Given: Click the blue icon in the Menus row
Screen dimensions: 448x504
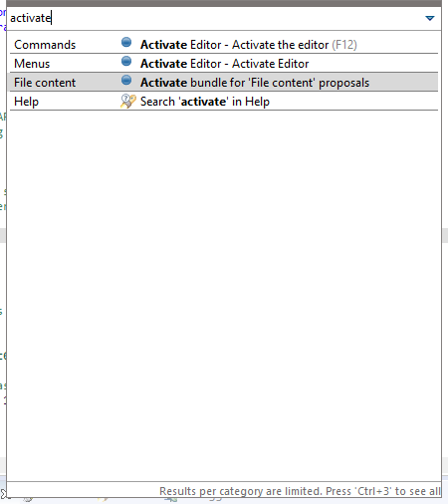Looking at the screenshot, I should (126, 61).
